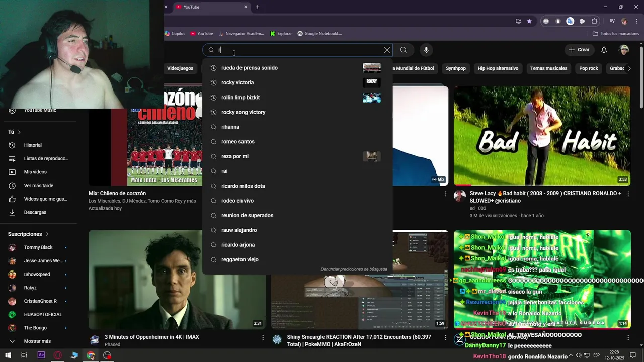Open a new browser tab with plus button
Viewport: 644px width, 362px height.
point(258,7)
